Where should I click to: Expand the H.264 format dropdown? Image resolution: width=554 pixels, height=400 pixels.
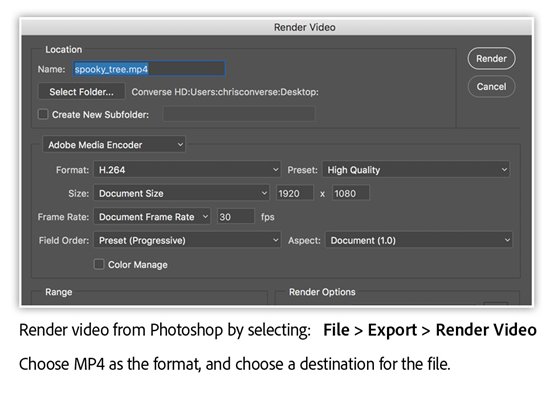tap(187, 170)
